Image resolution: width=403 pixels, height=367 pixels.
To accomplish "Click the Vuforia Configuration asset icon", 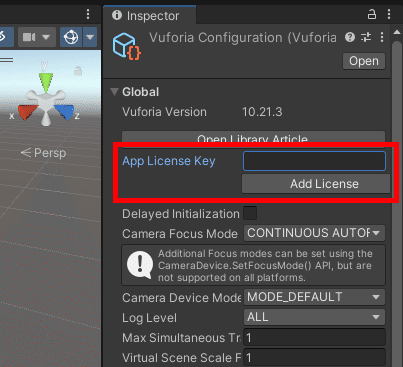I will [x=126, y=46].
